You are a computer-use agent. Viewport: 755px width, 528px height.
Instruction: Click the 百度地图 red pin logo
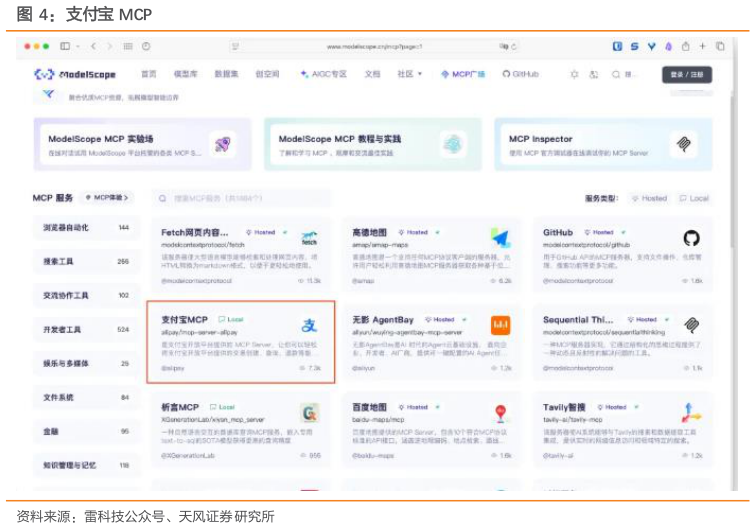click(501, 413)
